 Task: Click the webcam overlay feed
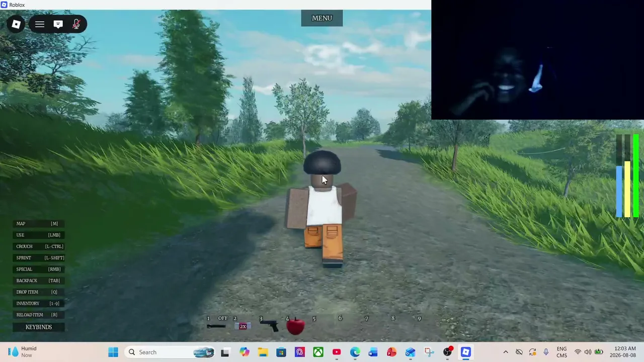[x=537, y=60]
